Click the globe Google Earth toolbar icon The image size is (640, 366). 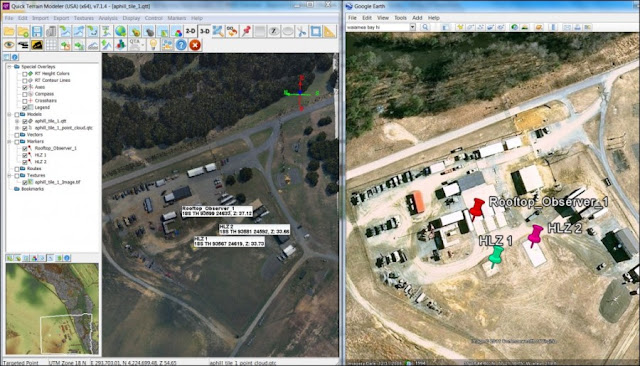point(120,31)
